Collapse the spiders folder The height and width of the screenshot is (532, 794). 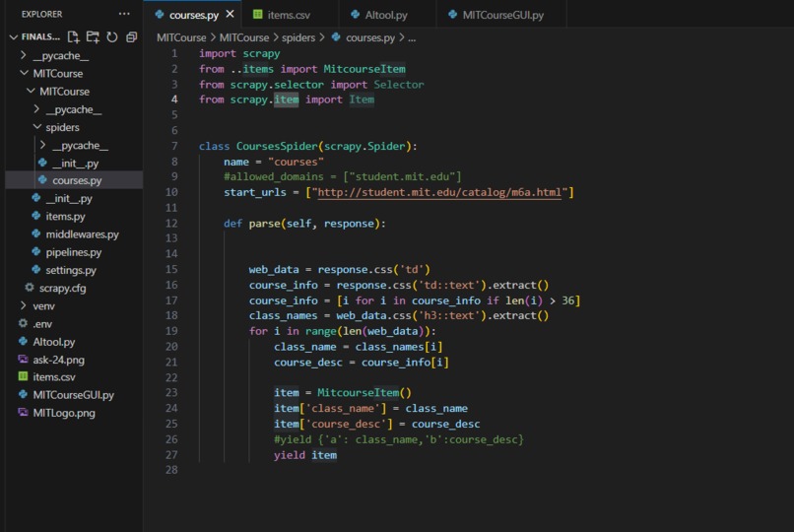pos(37,127)
